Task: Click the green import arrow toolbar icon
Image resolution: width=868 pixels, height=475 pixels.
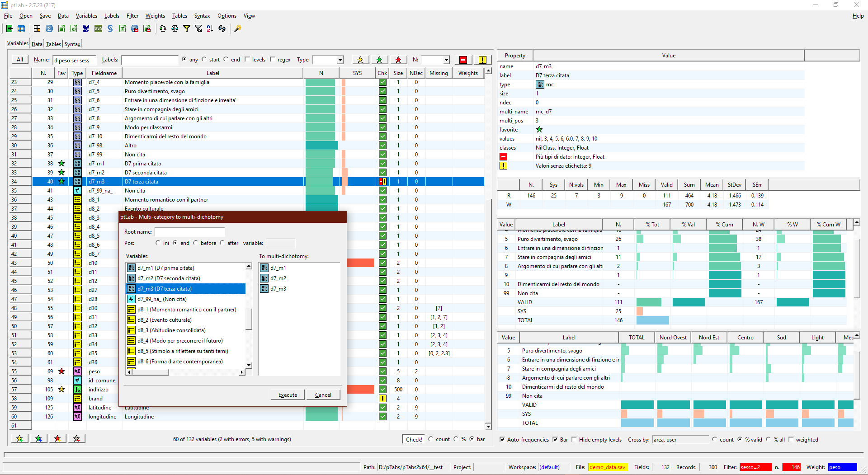Action: [9, 28]
